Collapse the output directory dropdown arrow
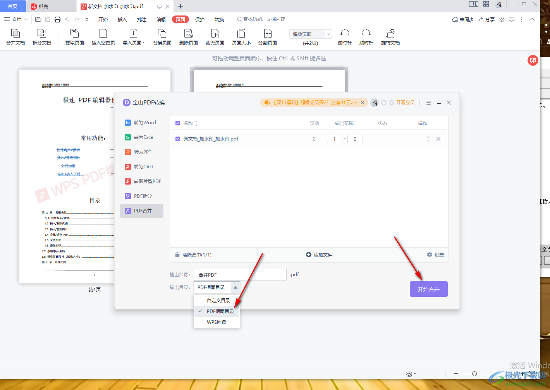Image resolution: width=550 pixels, height=390 pixels. pos(235,288)
